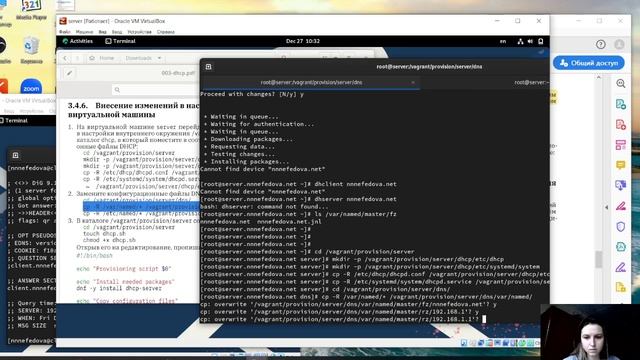
Task: Open the Файл menu in VirtualBox
Action: [64, 32]
